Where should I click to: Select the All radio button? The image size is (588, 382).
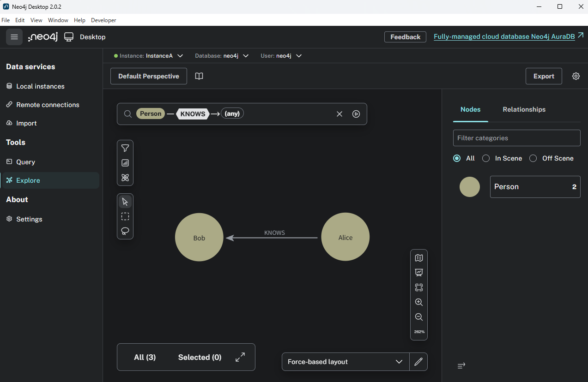tap(457, 158)
